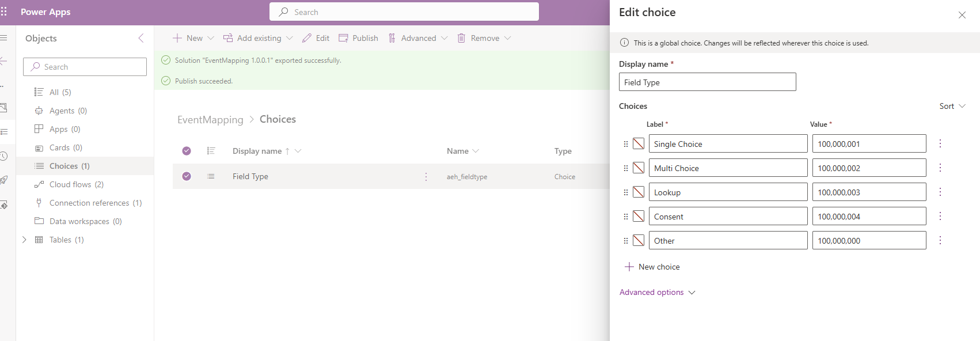Pick a color for Lookup choice
980x341 pixels.
639,192
